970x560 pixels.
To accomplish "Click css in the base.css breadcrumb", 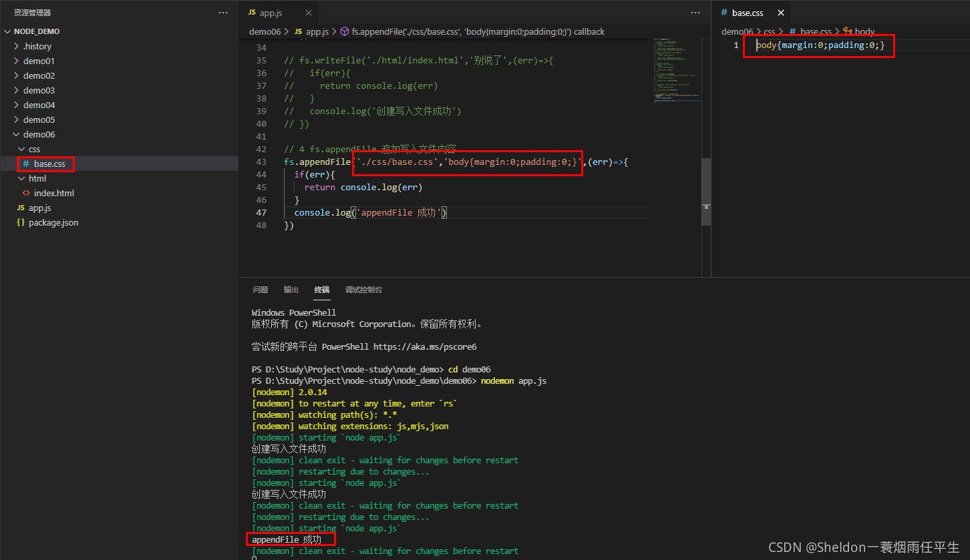I will click(770, 31).
